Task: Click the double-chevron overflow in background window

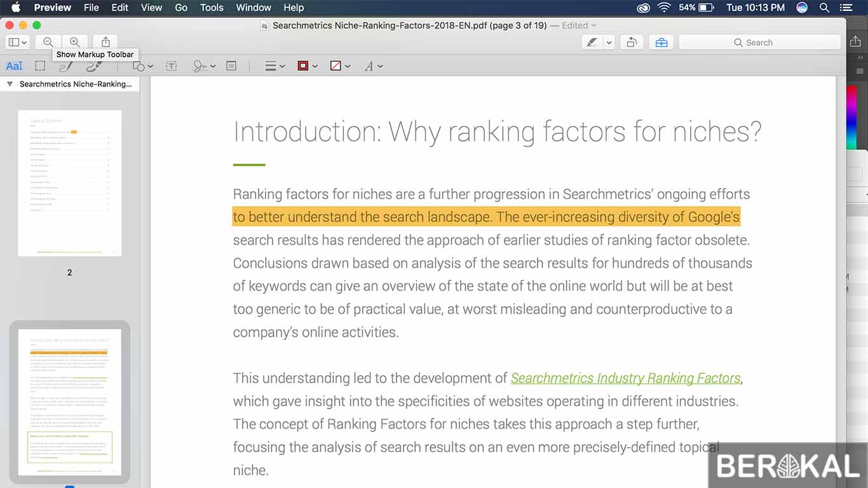Action: click(860, 57)
